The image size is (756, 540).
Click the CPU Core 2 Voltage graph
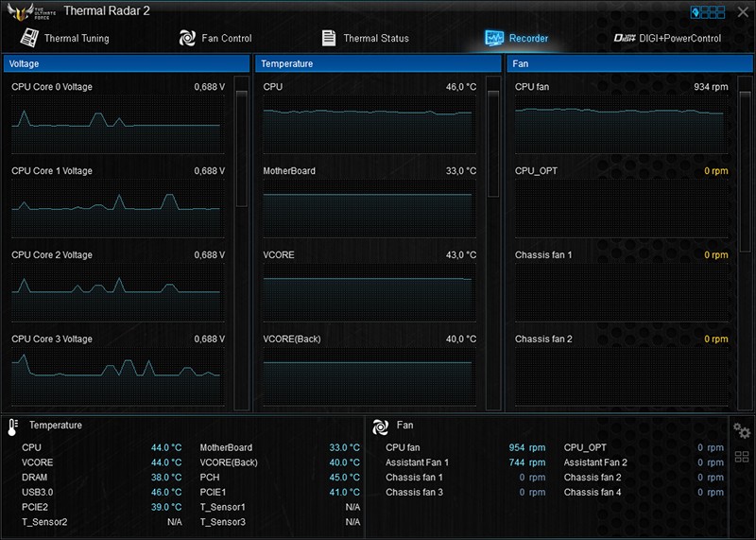point(117,292)
